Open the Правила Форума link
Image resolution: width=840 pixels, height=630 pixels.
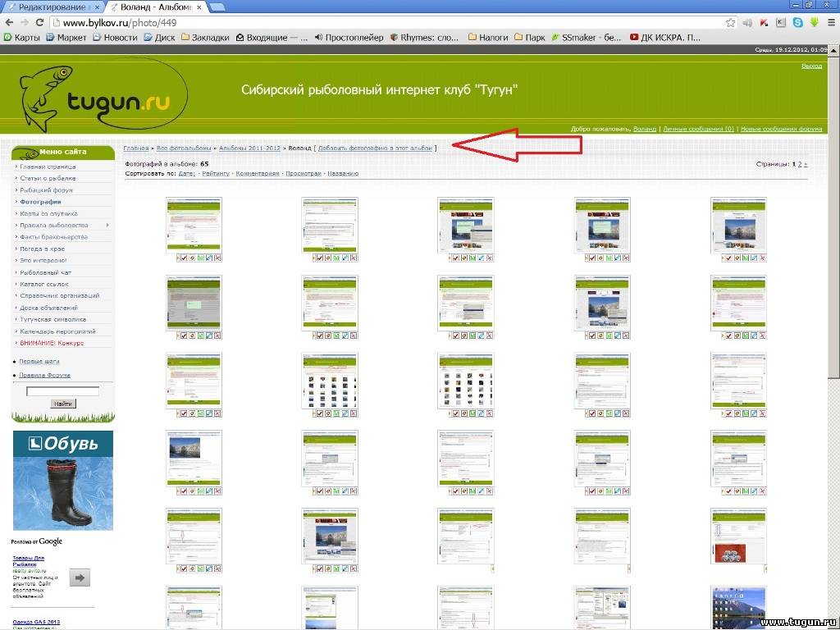[44, 376]
